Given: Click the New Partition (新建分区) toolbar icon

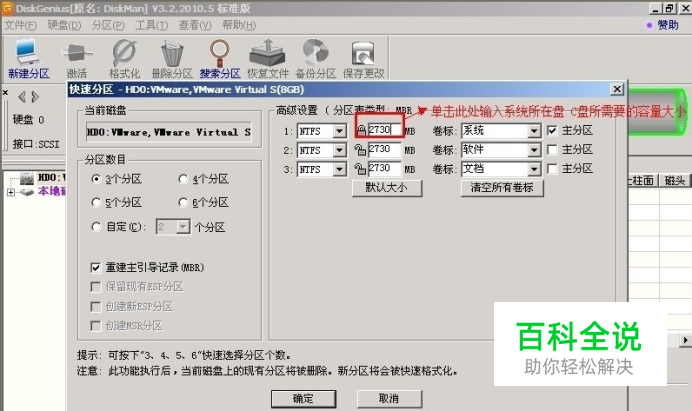Looking at the screenshot, I should (x=28, y=58).
